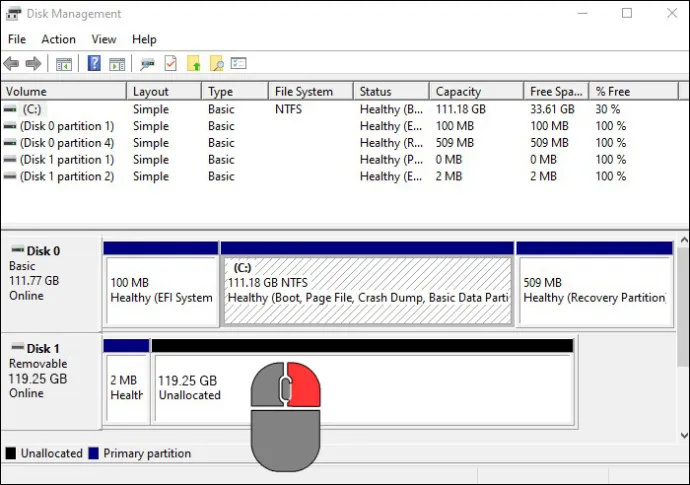
Task: Click drive icon of Disk 1 partition 1
Action: [x=10, y=160]
